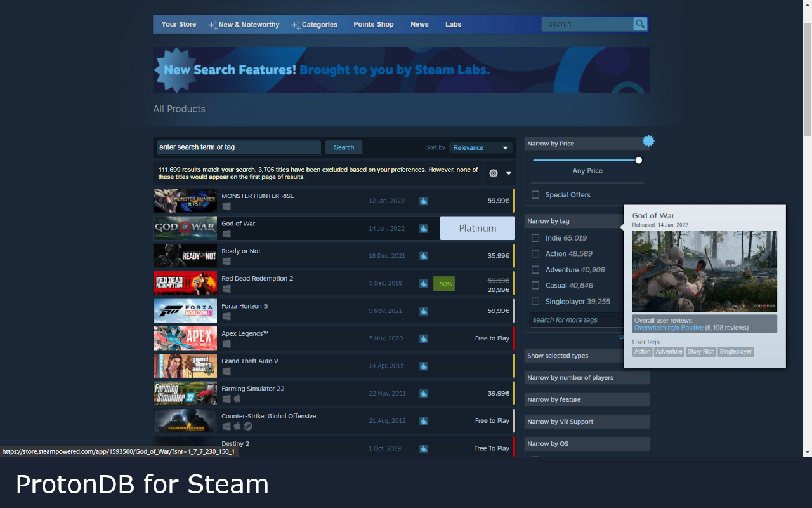Collapse the Narrow by OS section

pyautogui.click(x=587, y=444)
